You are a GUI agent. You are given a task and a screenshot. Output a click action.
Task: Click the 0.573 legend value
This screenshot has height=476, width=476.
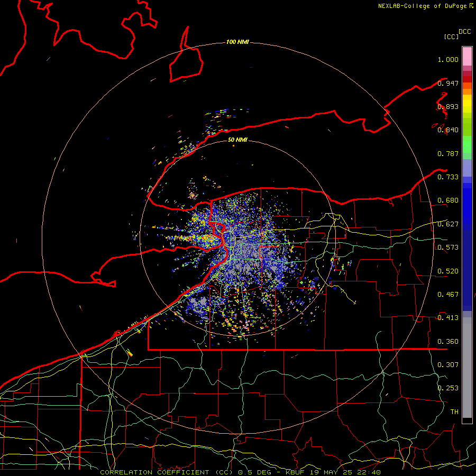(x=448, y=248)
